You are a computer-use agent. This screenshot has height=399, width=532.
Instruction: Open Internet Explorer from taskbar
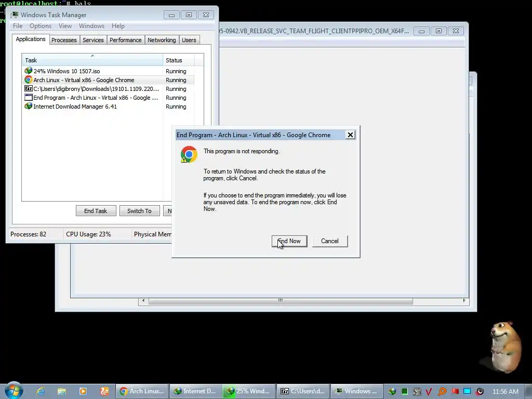click(41, 391)
